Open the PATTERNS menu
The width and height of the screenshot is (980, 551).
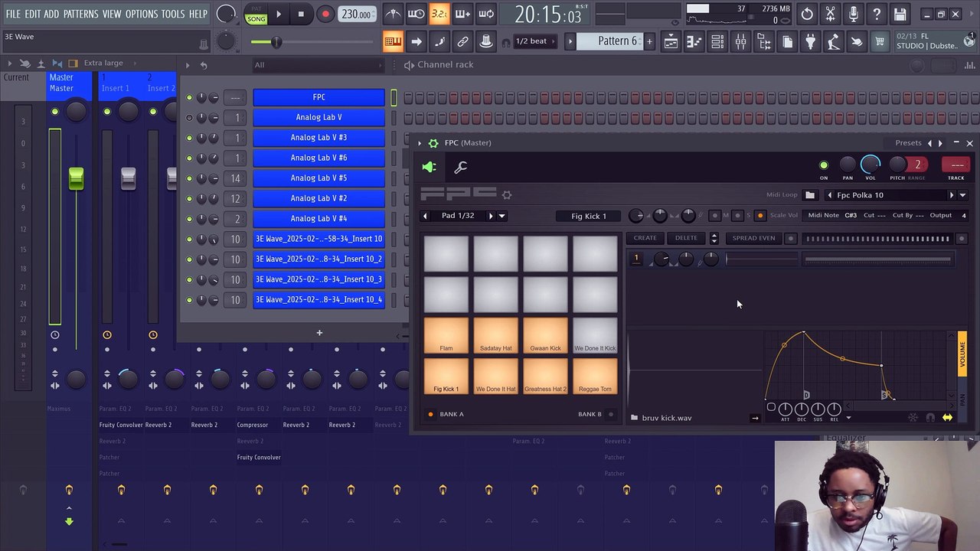(80, 14)
